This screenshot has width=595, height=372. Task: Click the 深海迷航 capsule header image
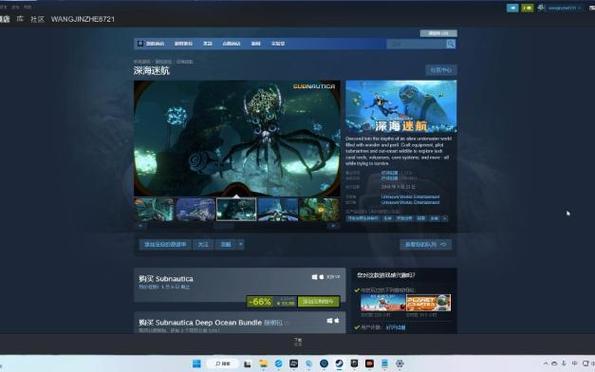401,106
